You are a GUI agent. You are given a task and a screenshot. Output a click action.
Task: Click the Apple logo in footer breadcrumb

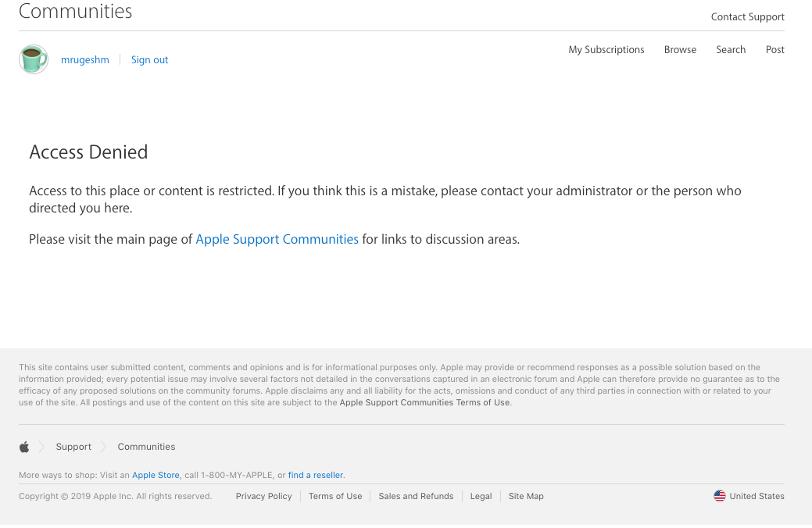[24, 447]
